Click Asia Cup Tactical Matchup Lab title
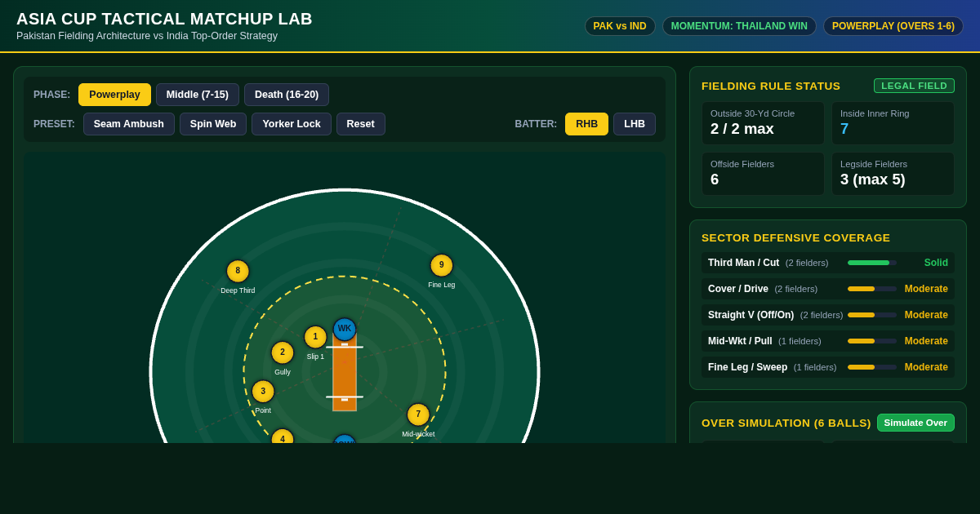This screenshot has height=514, width=980. coord(164,19)
